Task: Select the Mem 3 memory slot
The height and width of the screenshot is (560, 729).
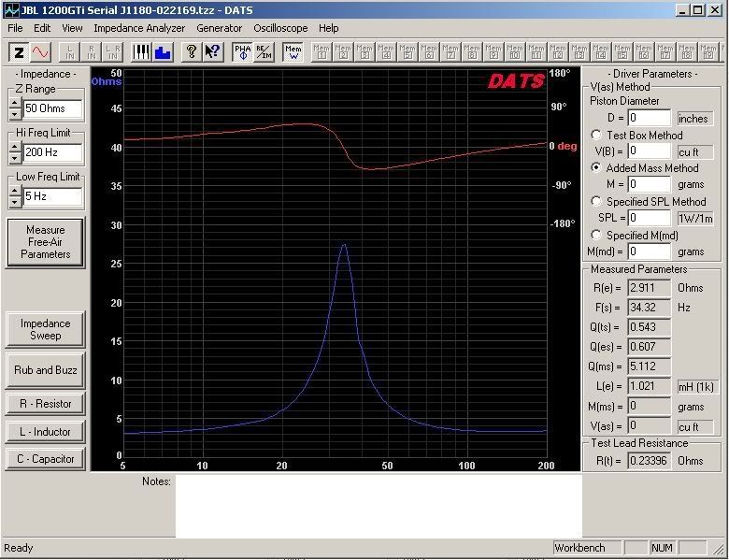Action: click(364, 52)
